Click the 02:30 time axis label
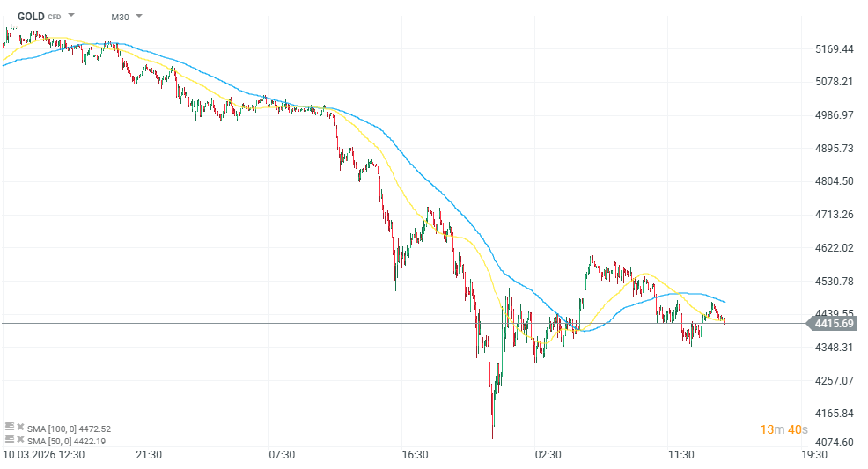The height and width of the screenshot is (469, 868). tap(548, 455)
